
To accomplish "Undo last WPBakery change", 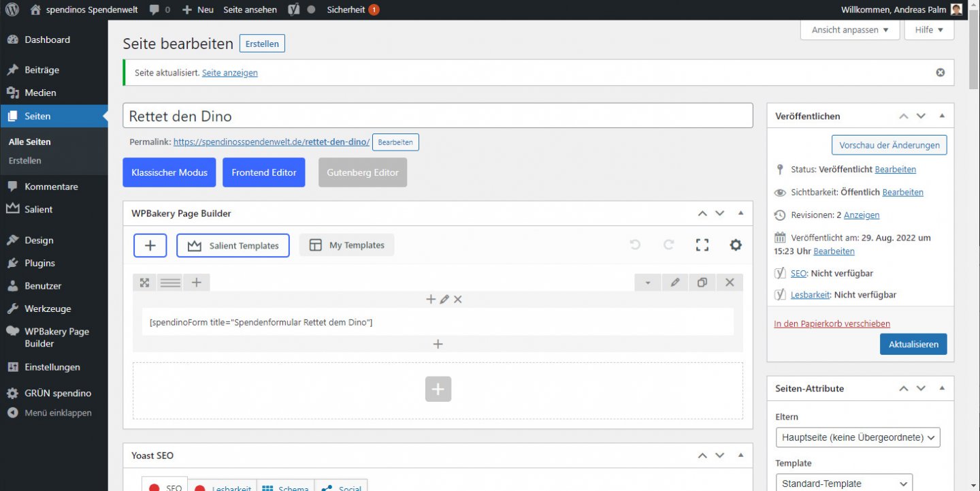I will pos(635,245).
